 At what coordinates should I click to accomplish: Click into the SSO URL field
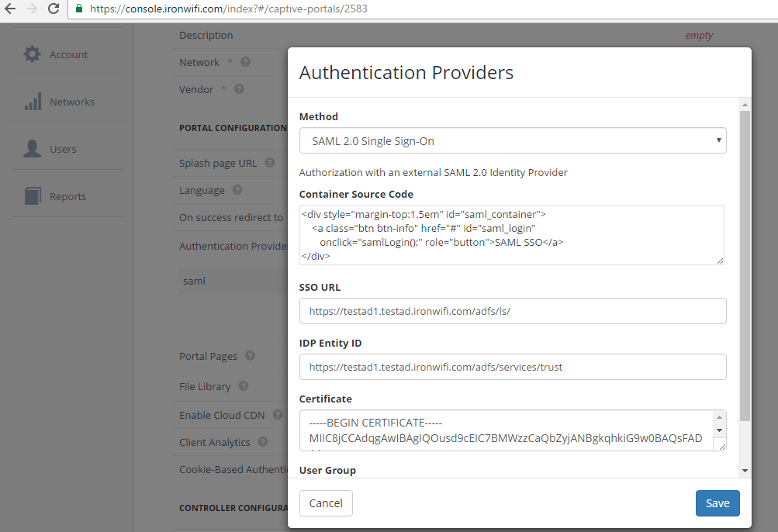point(513,311)
